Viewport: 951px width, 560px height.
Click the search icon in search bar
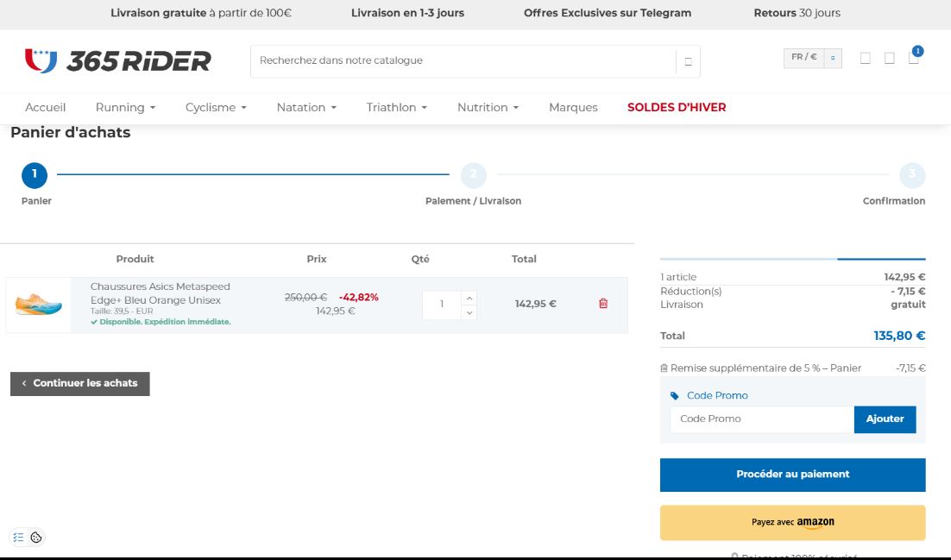(688, 61)
